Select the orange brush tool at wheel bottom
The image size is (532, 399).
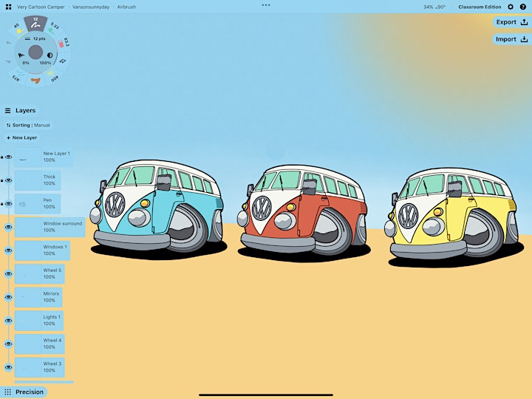pyautogui.click(x=35, y=81)
